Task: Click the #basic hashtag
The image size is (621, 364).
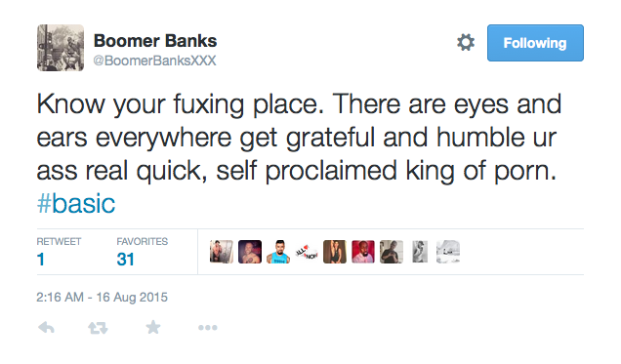Action: (x=76, y=204)
